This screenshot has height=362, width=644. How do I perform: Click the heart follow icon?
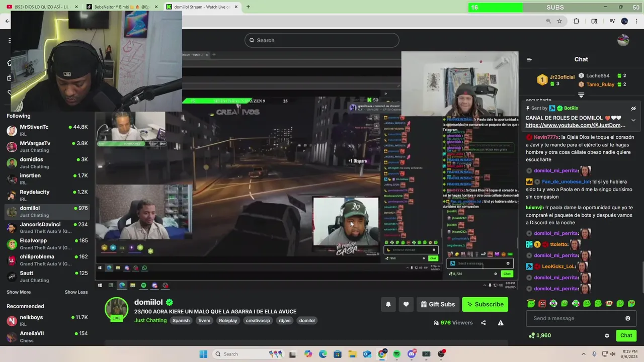(406, 304)
